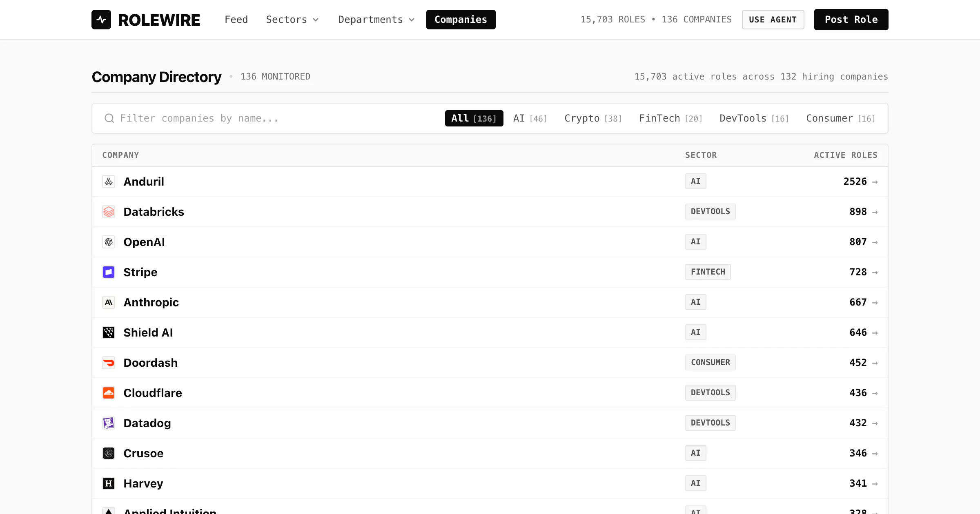Click the Shield AI company logo icon
This screenshot has height=514, width=980.
(109, 332)
